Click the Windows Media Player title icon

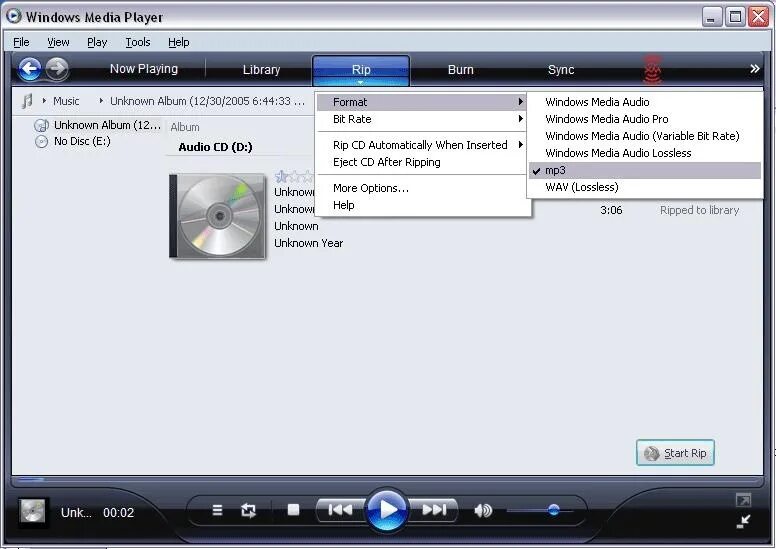[13, 16]
